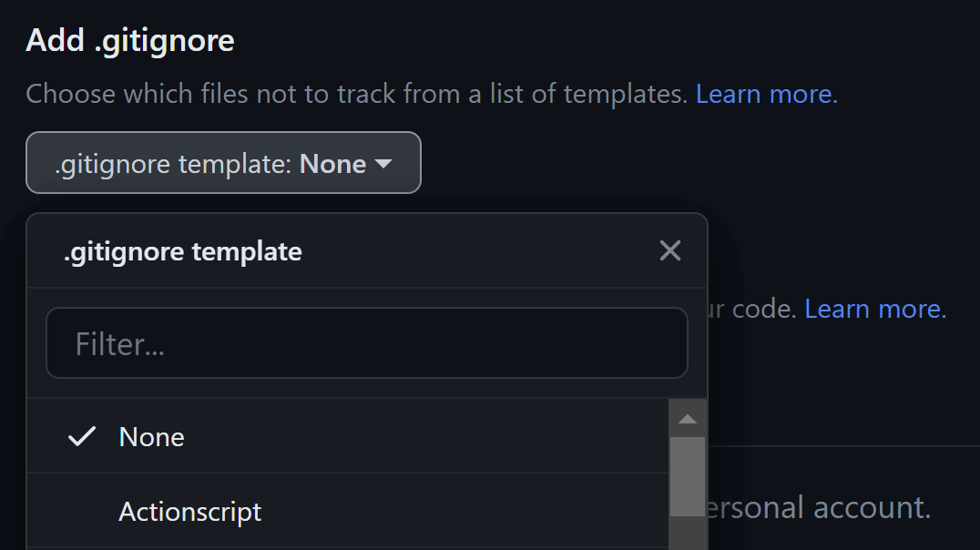Viewport: 980px width, 550px height.
Task: Click the template list scrollbar thumb
Action: pyautogui.click(x=688, y=475)
